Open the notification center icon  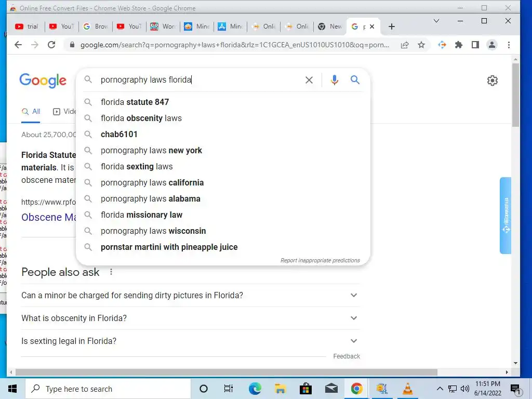(x=515, y=390)
